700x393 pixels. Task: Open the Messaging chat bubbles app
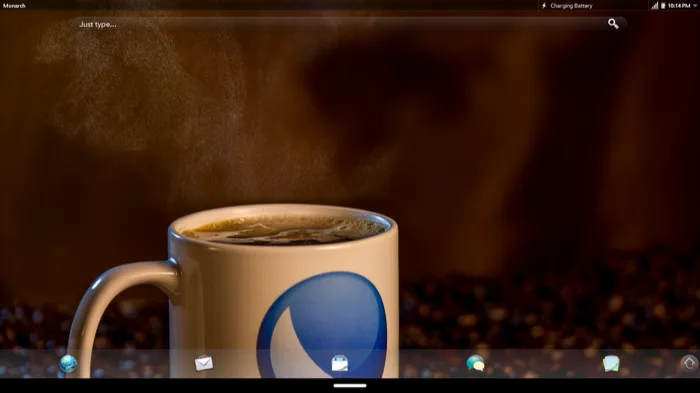[x=475, y=363]
